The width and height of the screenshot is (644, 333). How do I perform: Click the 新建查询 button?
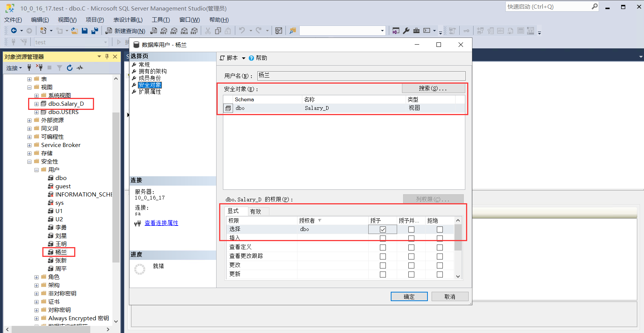[x=125, y=31]
